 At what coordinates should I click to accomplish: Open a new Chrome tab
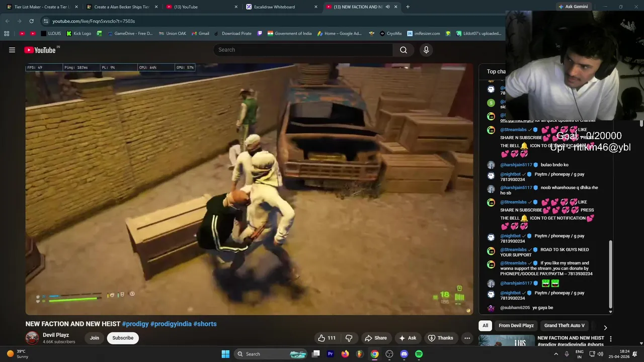(408, 7)
